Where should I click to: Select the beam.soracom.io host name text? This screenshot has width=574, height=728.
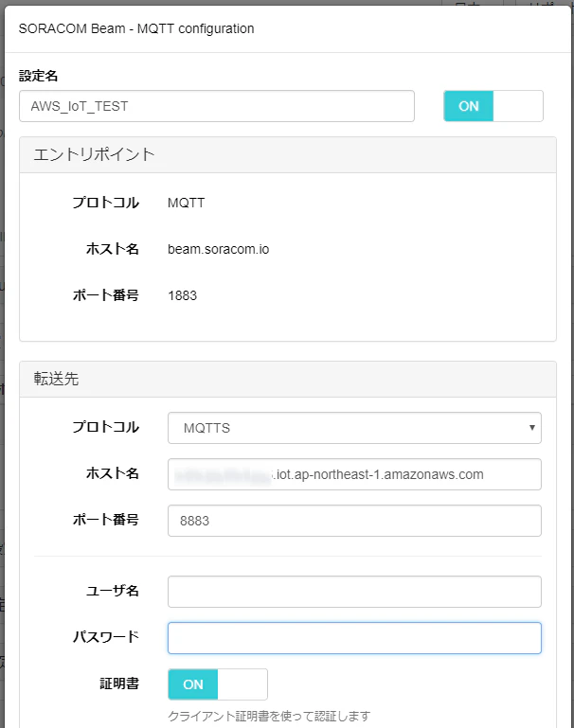(x=218, y=249)
